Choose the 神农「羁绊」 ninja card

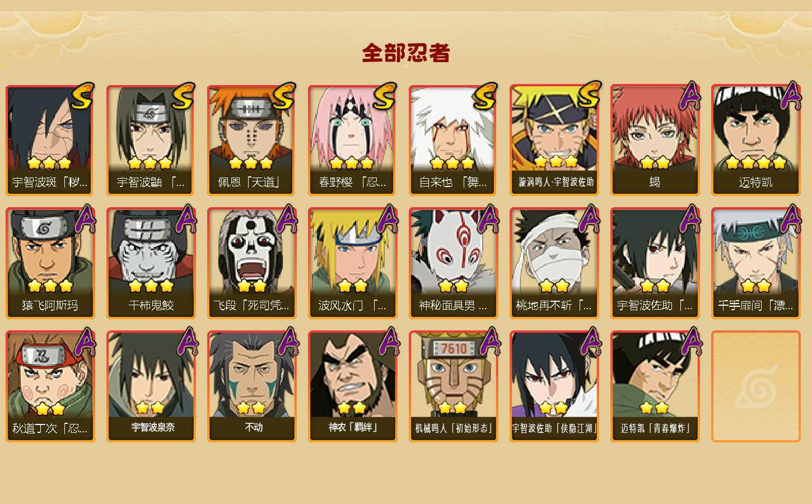pyautogui.click(x=352, y=386)
